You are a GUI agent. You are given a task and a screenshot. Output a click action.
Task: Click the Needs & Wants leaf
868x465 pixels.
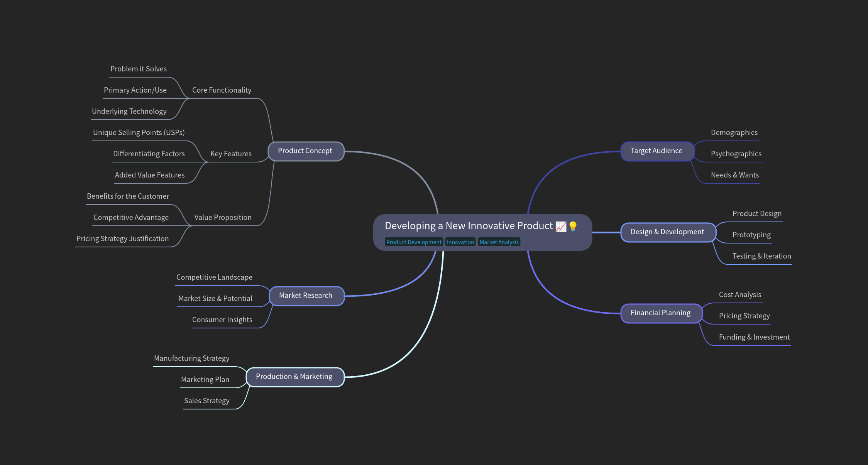click(x=735, y=175)
